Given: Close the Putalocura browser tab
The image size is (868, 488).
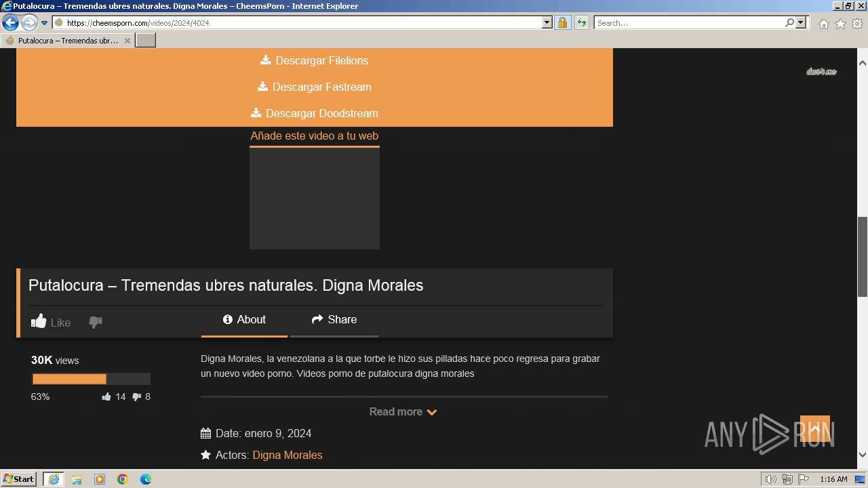Looking at the screenshot, I should 127,41.
